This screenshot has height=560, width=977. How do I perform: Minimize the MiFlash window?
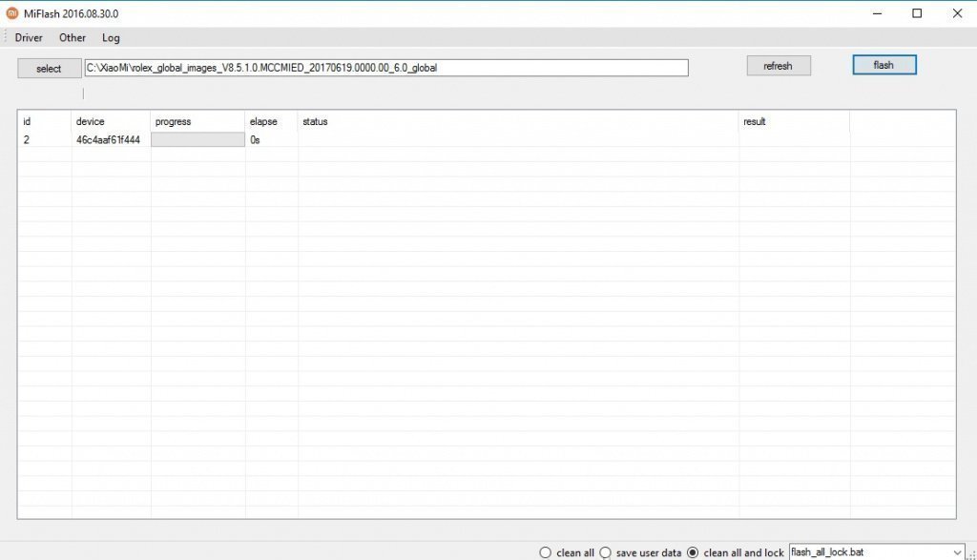(878, 13)
